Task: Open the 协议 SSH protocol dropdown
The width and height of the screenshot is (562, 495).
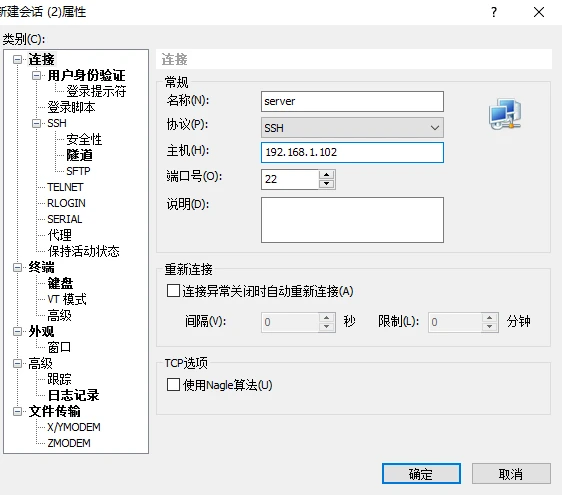Action: click(x=352, y=128)
